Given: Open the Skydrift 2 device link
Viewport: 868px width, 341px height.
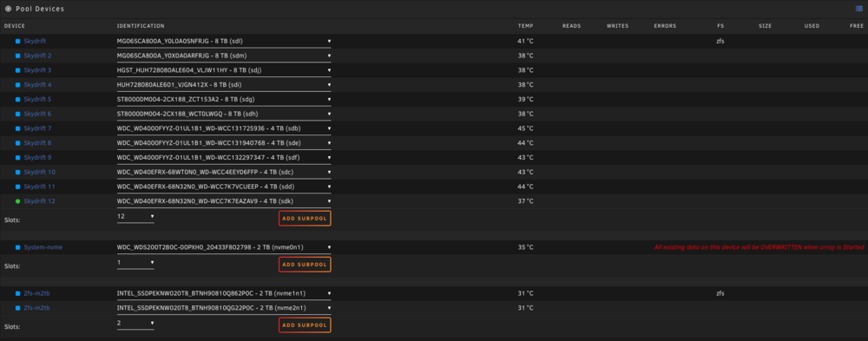Looking at the screenshot, I should [x=37, y=56].
